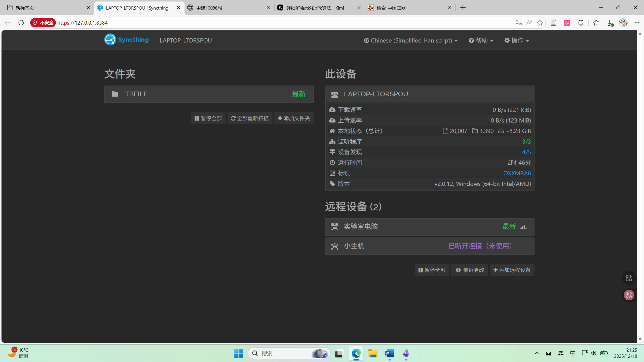The height and width of the screenshot is (362, 644).
Task: Click the download rate cloud icon
Action: click(x=332, y=110)
